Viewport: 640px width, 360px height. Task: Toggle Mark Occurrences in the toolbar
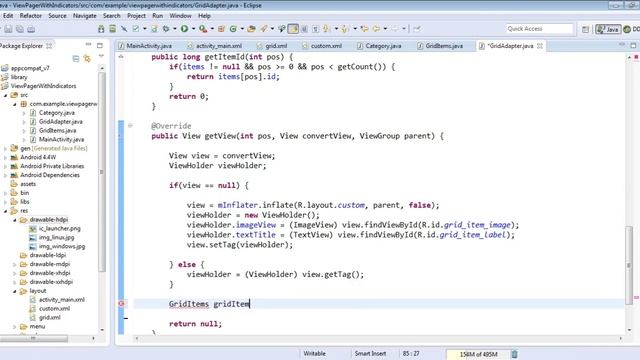293,29
